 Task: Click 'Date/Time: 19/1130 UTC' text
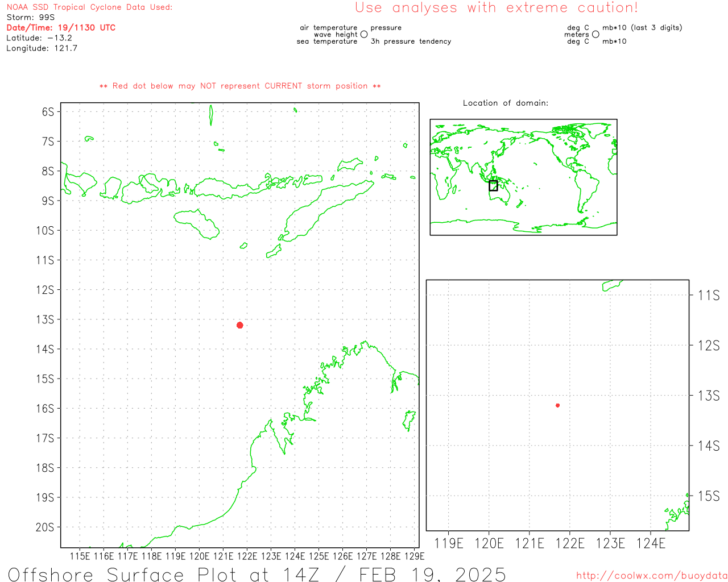(x=61, y=28)
